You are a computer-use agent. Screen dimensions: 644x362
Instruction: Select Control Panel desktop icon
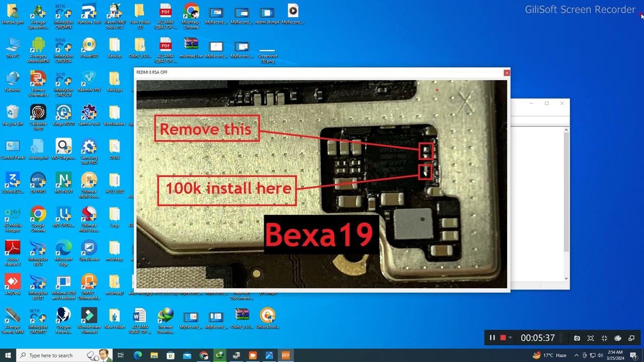pos(13,149)
